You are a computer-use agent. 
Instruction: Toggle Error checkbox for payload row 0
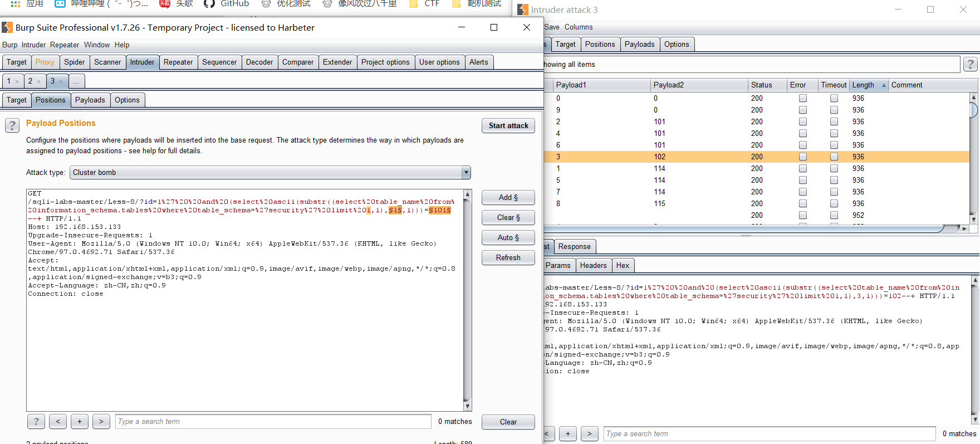click(802, 98)
